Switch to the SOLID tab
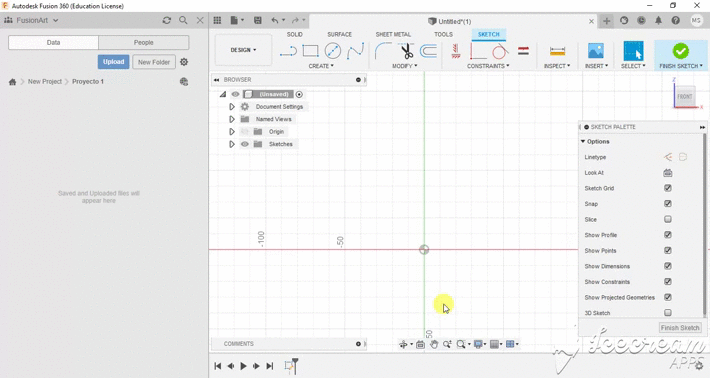710x378 pixels. click(x=294, y=34)
